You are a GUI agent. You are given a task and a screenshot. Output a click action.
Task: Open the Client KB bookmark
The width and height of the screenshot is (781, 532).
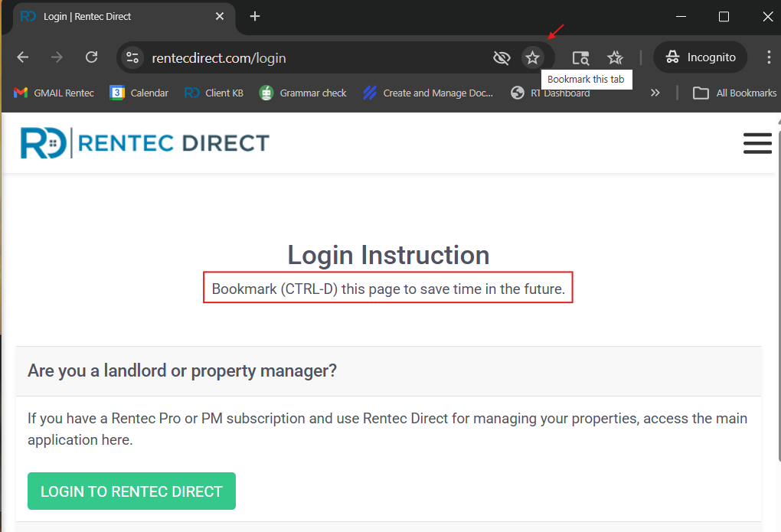click(214, 93)
